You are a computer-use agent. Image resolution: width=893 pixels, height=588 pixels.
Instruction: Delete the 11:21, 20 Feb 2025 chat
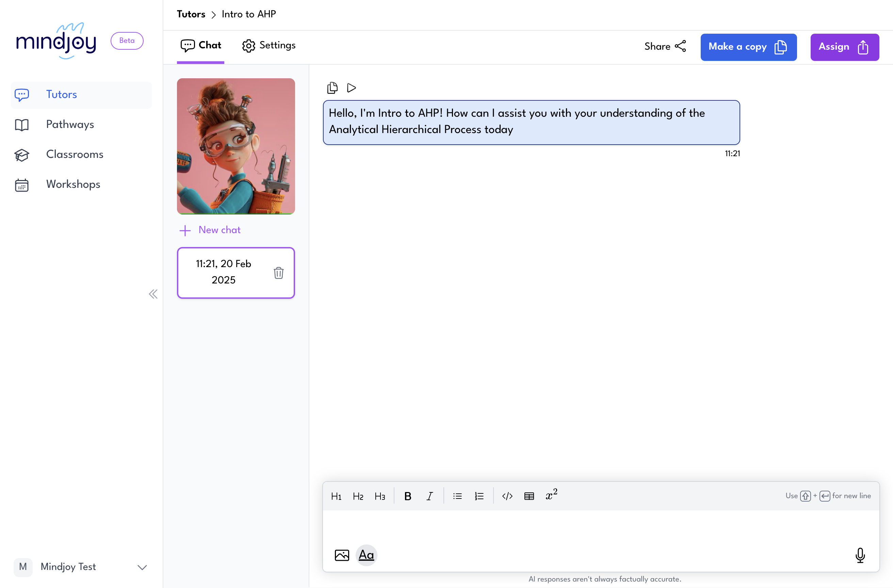click(x=278, y=273)
